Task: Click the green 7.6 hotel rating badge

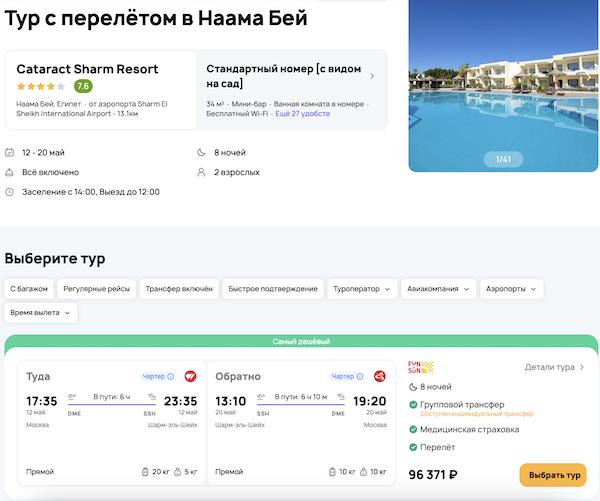Action: 82,86
